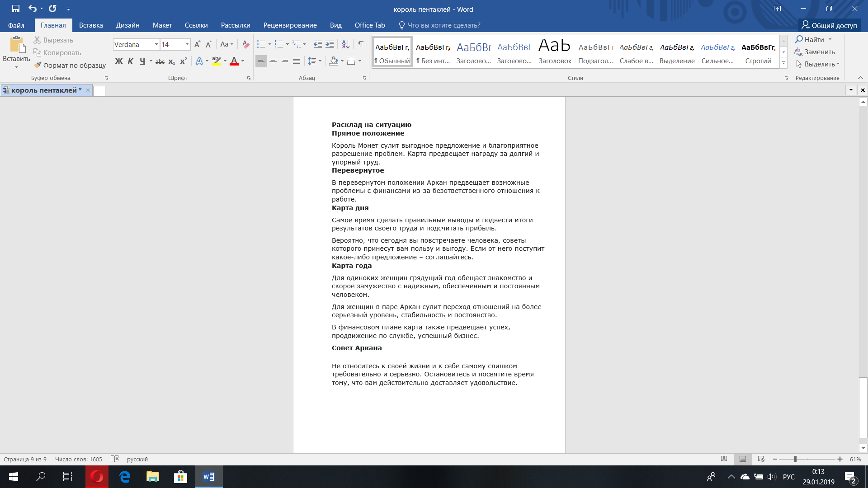
Task: Click the Общий доступ share button
Action: 829,25
